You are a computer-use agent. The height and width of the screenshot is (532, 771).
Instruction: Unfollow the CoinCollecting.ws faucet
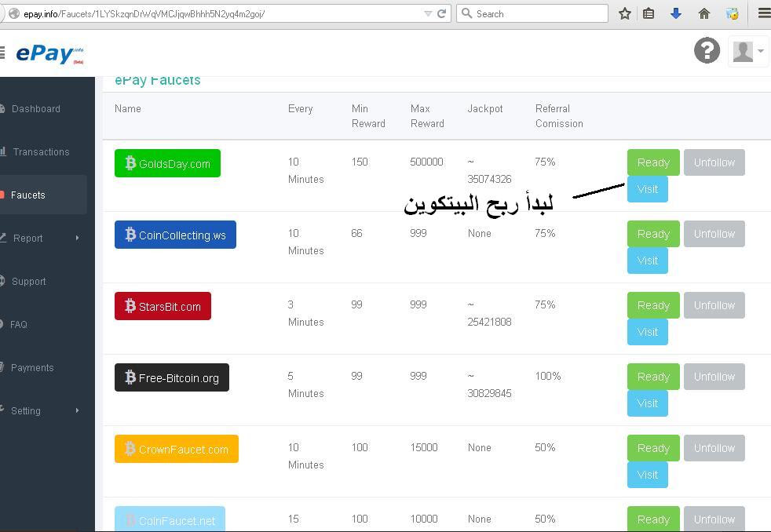pyautogui.click(x=714, y=234)
